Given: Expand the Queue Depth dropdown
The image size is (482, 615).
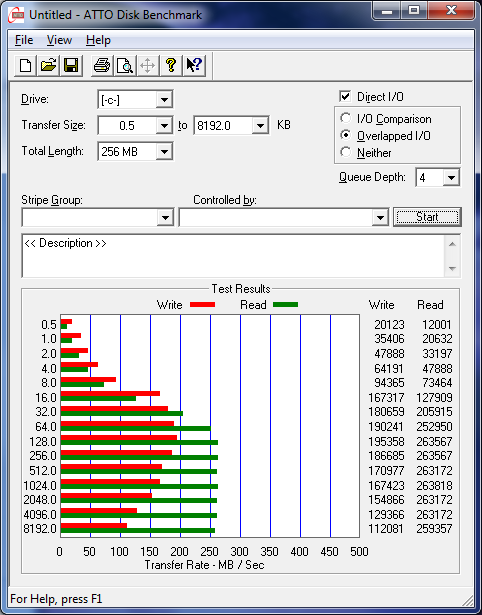Looking at the screenshot, I should [438, 178].
